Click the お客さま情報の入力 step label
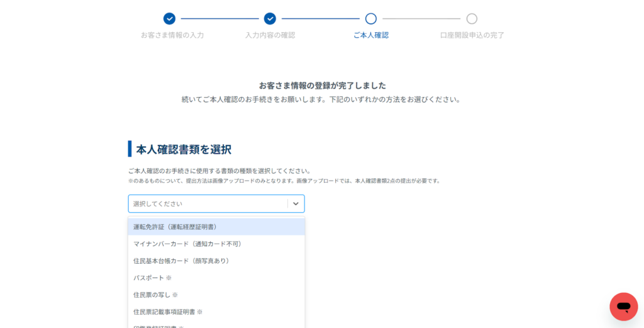644x328 pixels. (172, 35)
